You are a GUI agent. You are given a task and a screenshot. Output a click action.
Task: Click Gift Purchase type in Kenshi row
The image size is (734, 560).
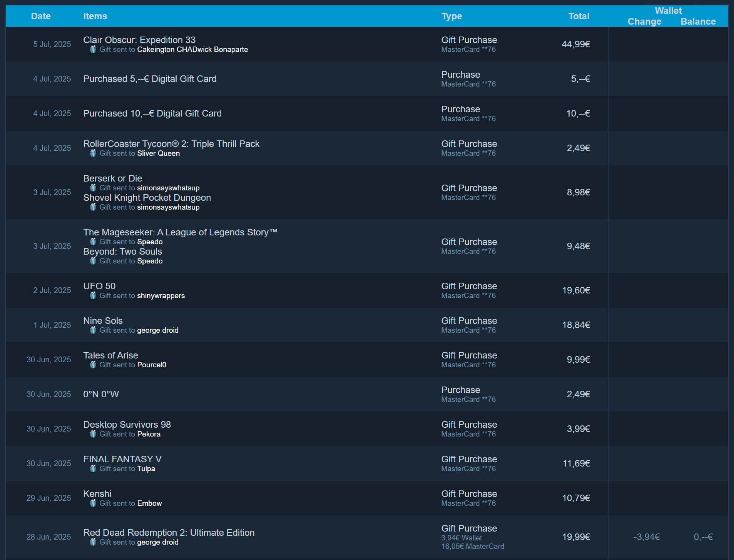(x=469, y=494)
